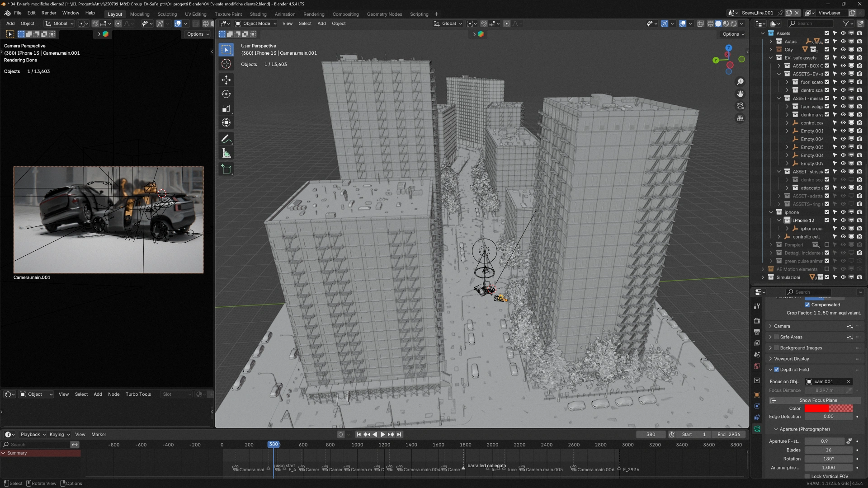Click the 3D Cursor tool
The width and height of the screenshot is (868, 488).
coord(226,64)
